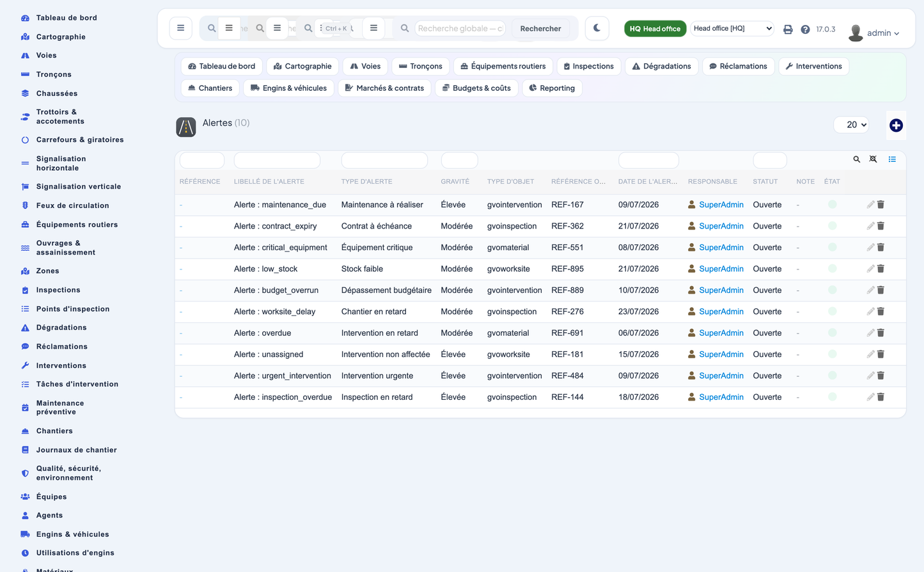The height and width of the screenshot is (572, 924).
Task: Focus the Recherche globale input field
Action: pyautogui.click(x=460, y=28)
